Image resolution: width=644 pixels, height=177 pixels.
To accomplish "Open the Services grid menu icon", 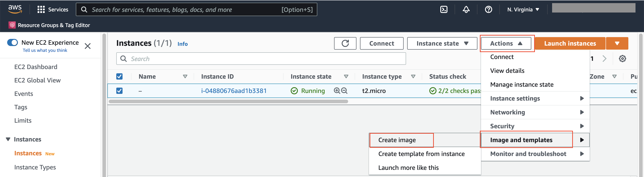I will [x=41, y=10].
